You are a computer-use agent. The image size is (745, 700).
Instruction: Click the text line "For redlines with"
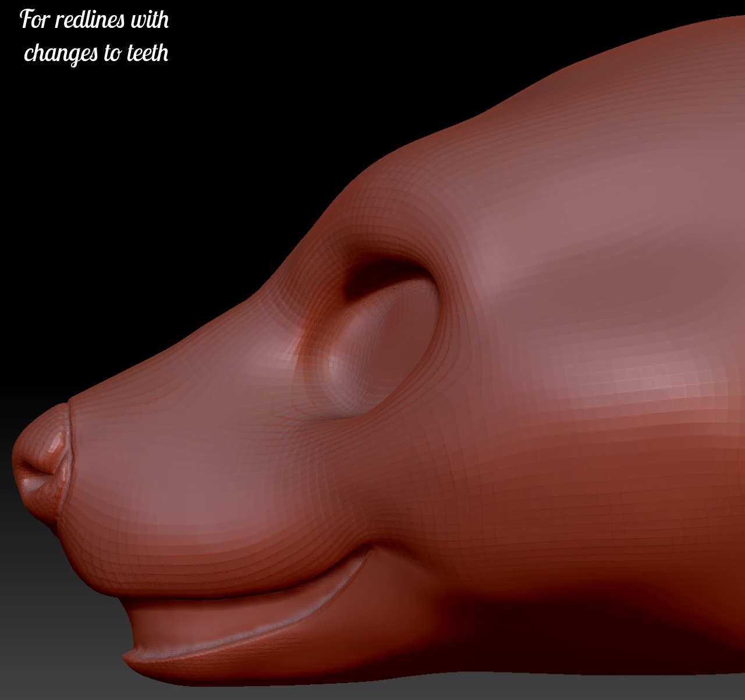(94, 20)
